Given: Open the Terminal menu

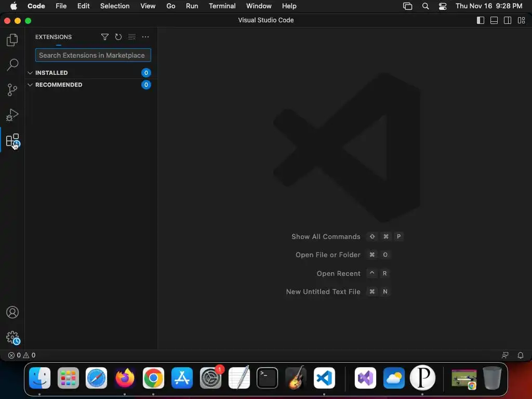Looking at the screenshot, I should click(222, 6).
